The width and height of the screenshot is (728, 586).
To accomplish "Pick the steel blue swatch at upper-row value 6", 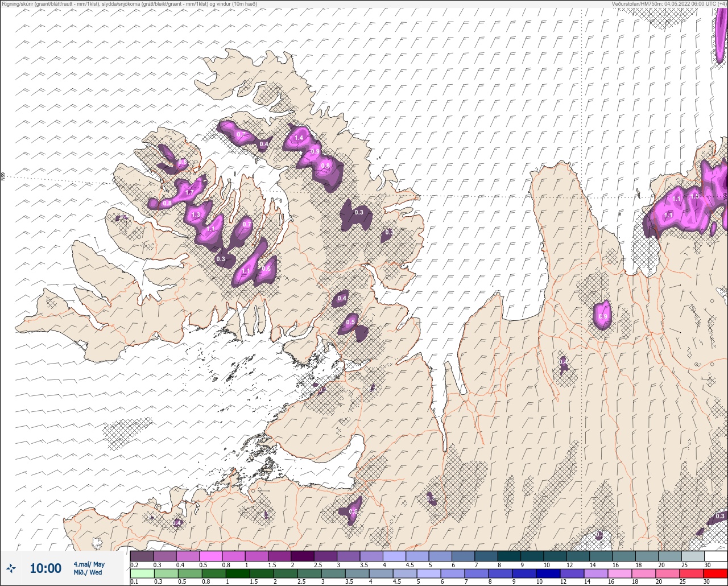I will (x=463, y=556).
